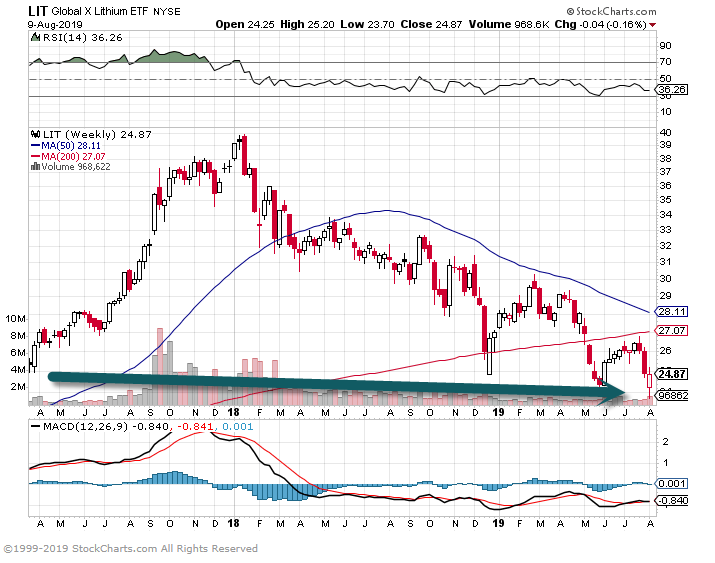Screen dimensions: 715x563
Task: Click the volume bars icon in legend
Action: click(x=35, y=166)
